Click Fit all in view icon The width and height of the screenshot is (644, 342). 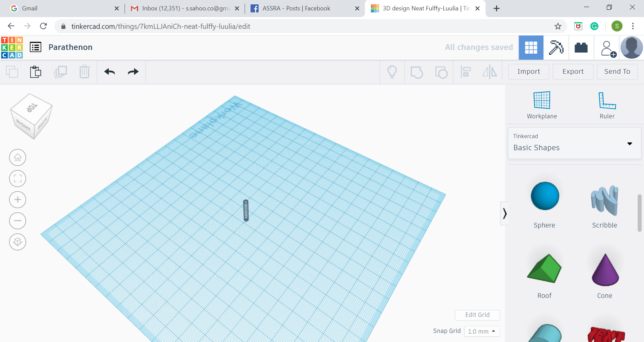pos(18,178)
